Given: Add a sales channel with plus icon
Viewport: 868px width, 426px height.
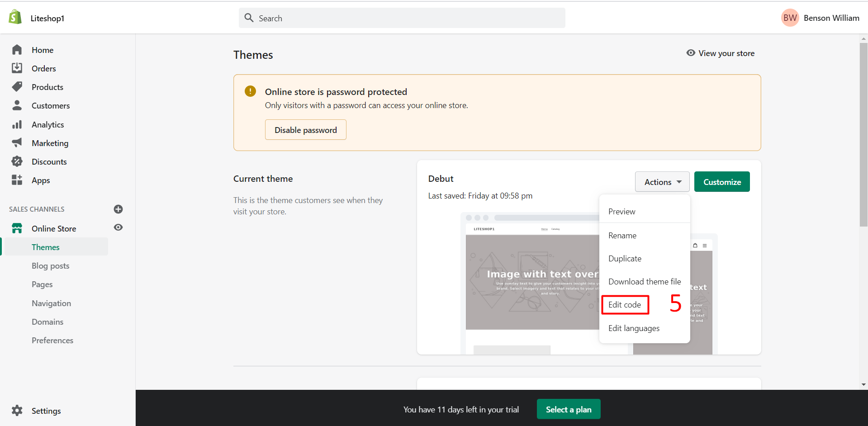Looking at the screenshot, I should point(118,209).
